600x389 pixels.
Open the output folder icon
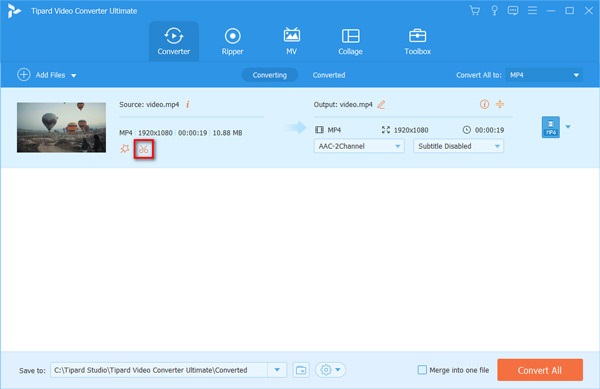pyautogui.click(x=301, y=370)
